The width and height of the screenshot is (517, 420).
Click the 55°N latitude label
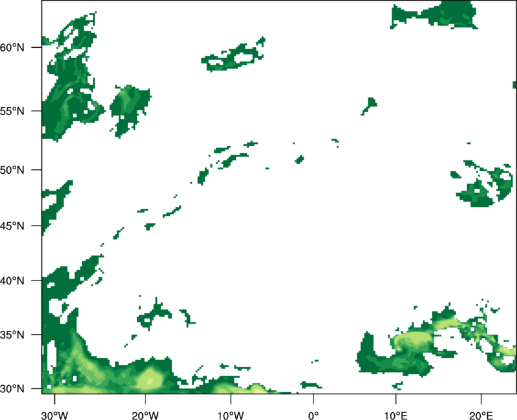[12, 111]
